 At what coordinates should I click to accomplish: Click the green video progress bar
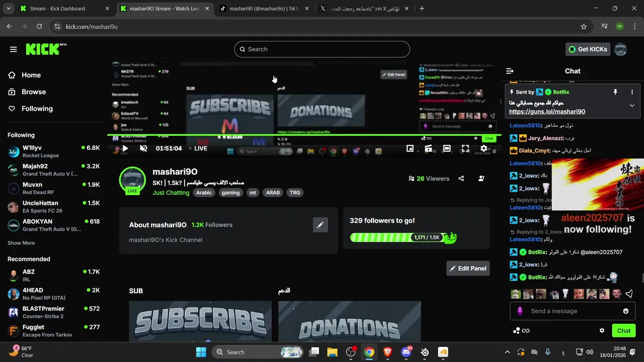click(x=304, y=135)
